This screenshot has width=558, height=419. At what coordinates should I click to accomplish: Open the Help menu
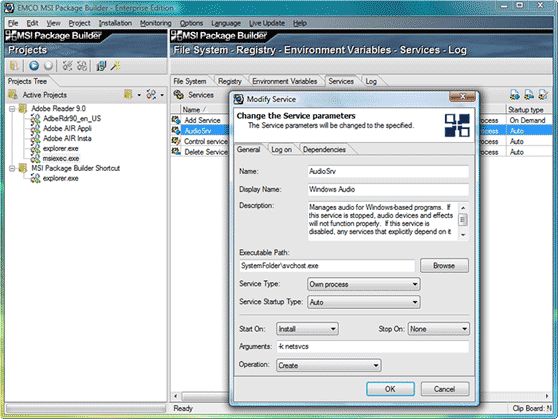(300, 23)
